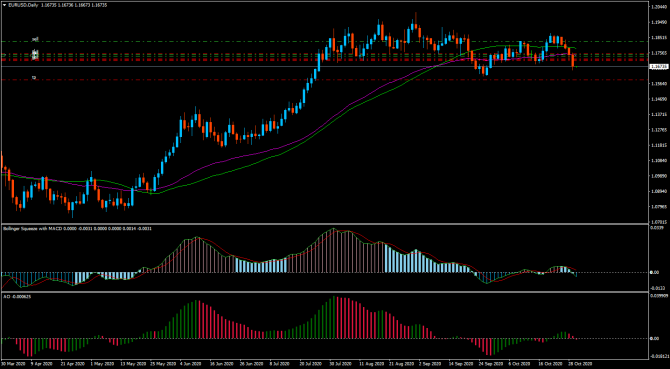The image size is (670, 369).
Task: Select the bottom red dash-dot tp line
Action: tap(325, 79)
